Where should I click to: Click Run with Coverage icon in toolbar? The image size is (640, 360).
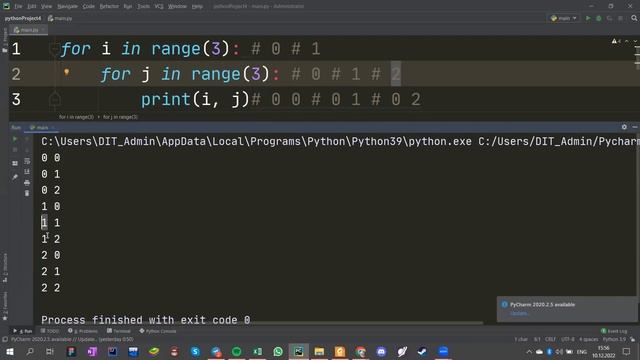point(609,18)
